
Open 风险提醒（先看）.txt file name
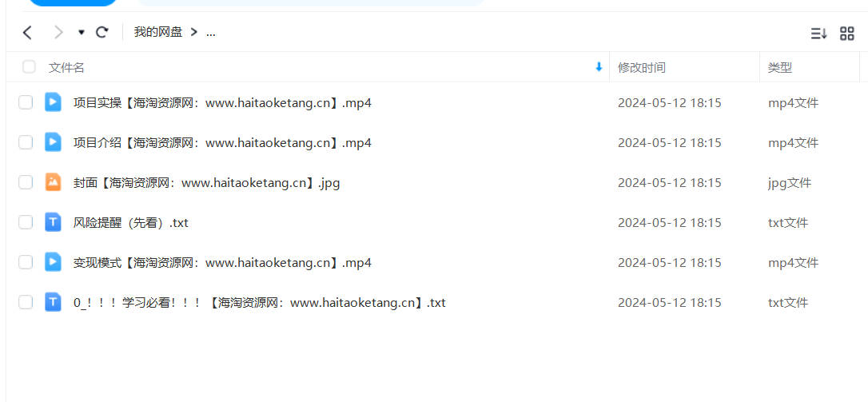(130, 223)
